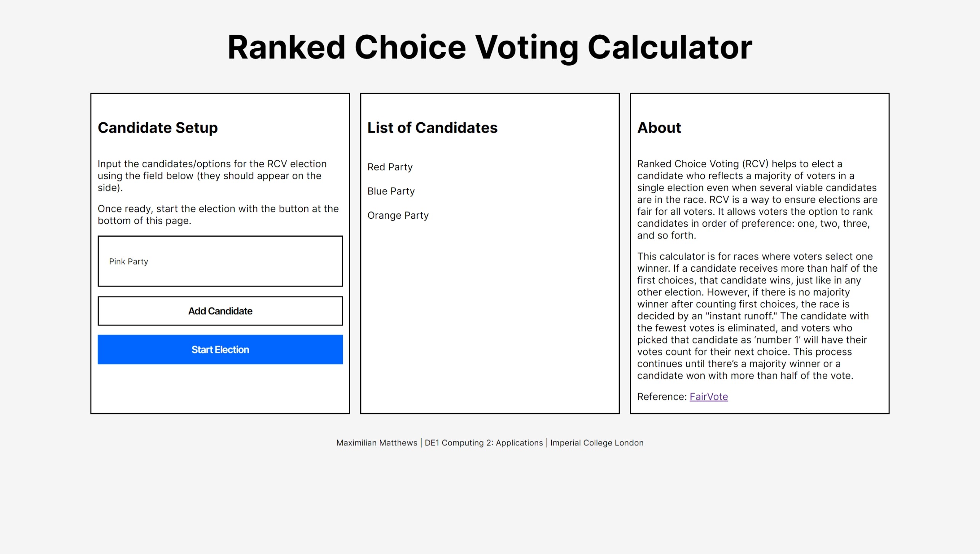Select Red Party in the candidates list
The width and height of the screenshot is (980, 554).
point(390,167)
